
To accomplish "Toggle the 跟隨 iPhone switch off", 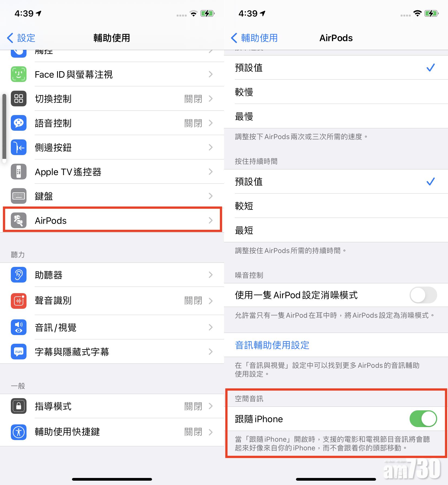I will pos(423,419).
